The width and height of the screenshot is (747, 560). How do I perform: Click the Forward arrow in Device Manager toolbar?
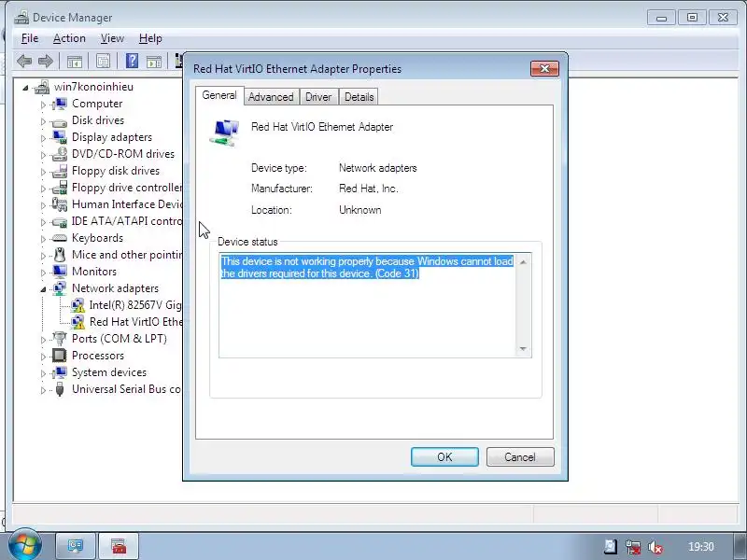(45, 61)
